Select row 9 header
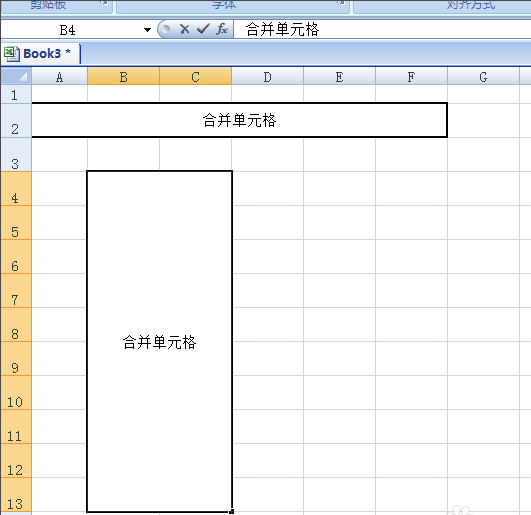This screenshot has height=515, width=531. pos(16,359)
